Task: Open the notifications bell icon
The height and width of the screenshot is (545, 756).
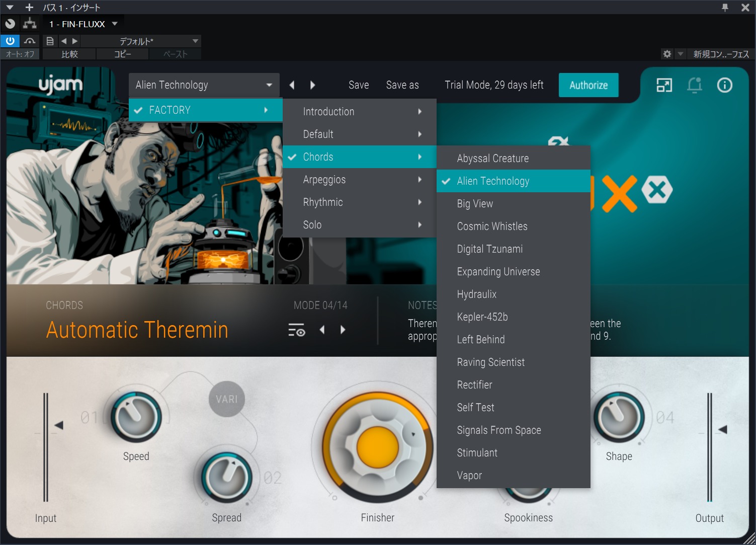Action: pyautogui.click(x=695, y=85)
